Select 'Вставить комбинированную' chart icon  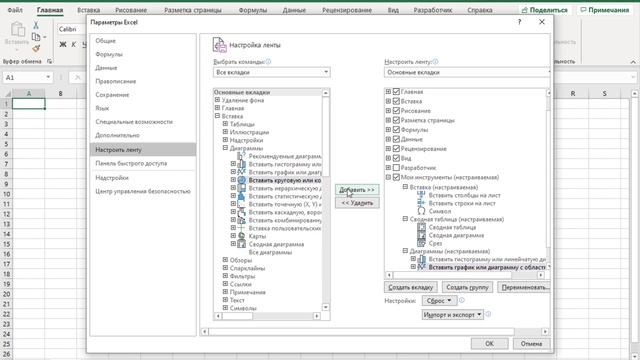tap(242, 220)
